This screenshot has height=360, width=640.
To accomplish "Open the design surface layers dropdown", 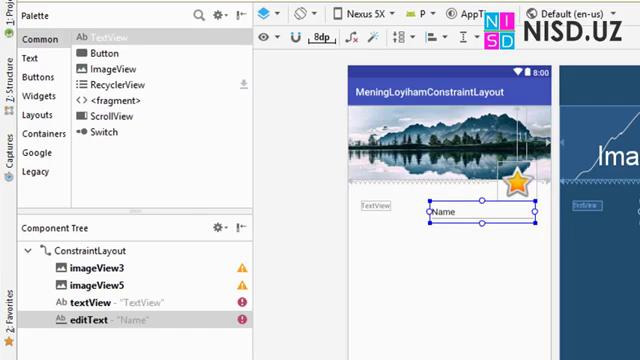I will click(269, 13).
